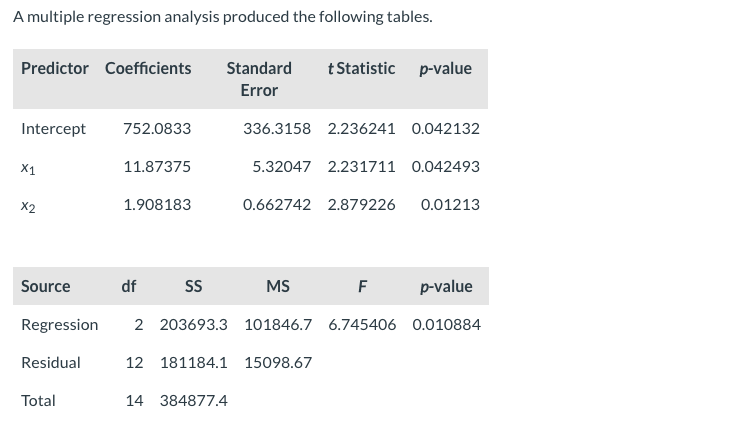This screenshot has height=439, width=743.
Task: Select the df column header
Action: [x=128, y=286]
